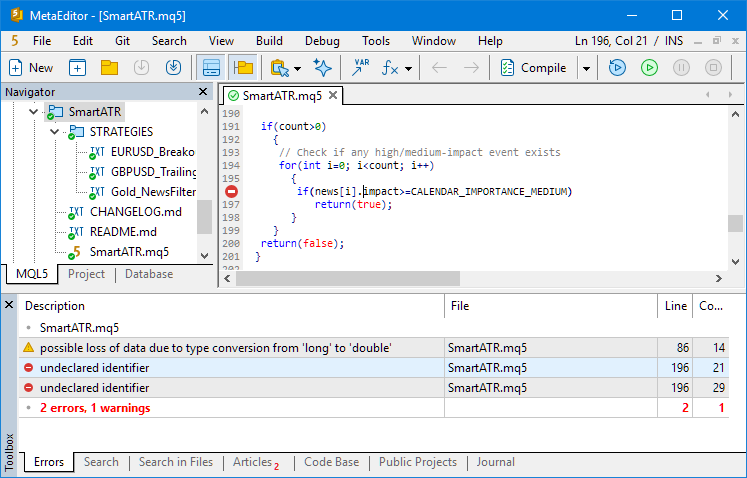Open file with yellow folder icon
This screenshot has height=478, width=747.
(109, 68)
